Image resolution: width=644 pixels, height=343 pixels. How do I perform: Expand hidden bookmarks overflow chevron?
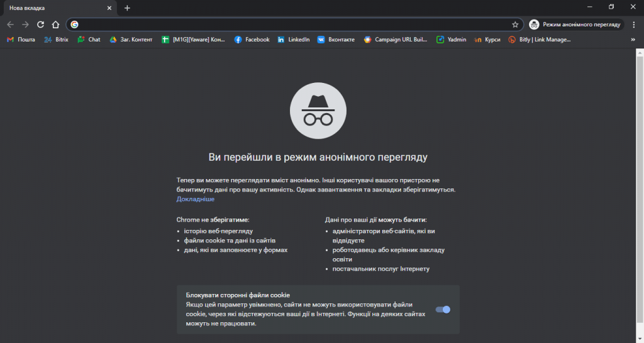click(633, 40)
